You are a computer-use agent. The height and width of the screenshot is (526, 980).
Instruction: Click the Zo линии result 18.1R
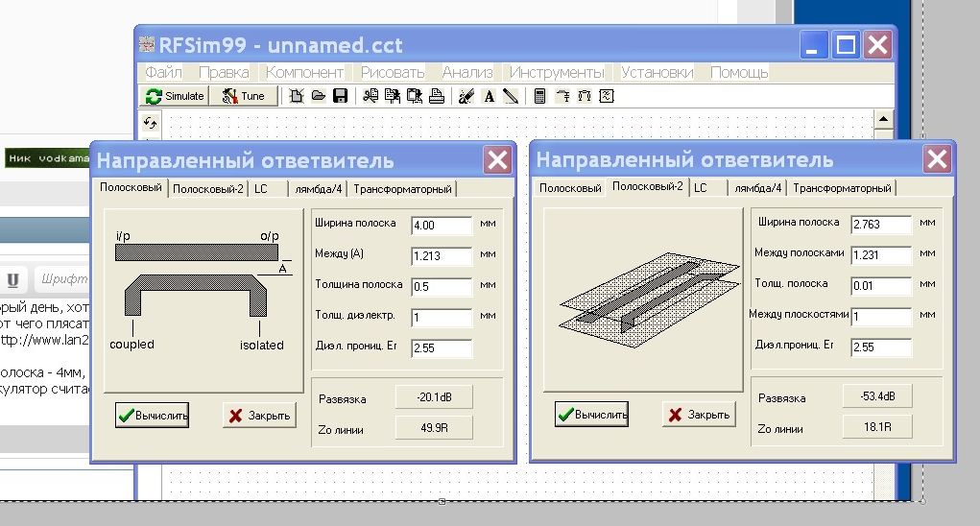(x=877, y=427)
